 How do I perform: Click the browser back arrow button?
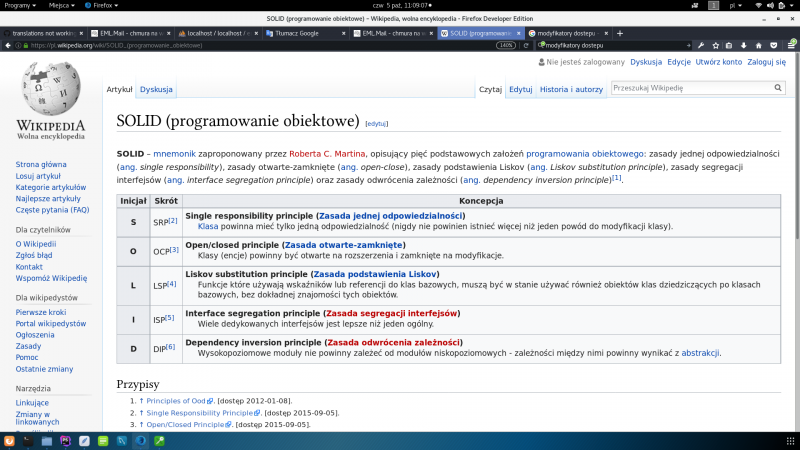(x=7, y=45)
